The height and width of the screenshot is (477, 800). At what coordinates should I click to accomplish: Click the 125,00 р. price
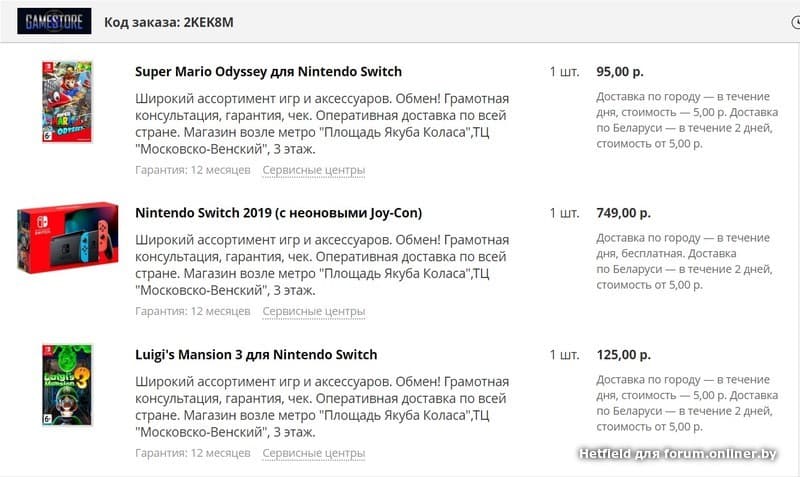pos(623,355)
